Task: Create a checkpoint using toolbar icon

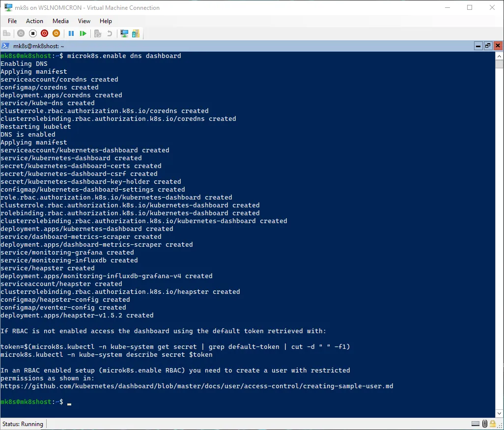Action: pyautogui.click(x=98, y=33)
